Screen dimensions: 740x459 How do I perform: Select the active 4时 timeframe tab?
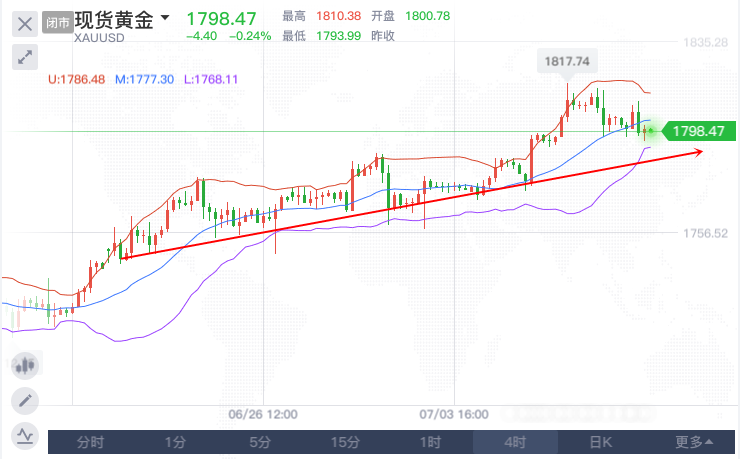pyautogui.click(x=515, y=442)
